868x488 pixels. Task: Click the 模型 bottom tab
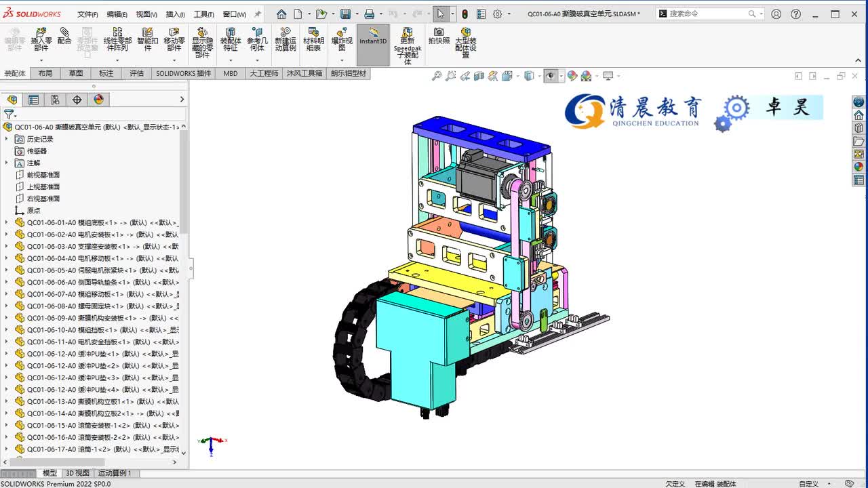pyautogui.click(x=50, y=473)
